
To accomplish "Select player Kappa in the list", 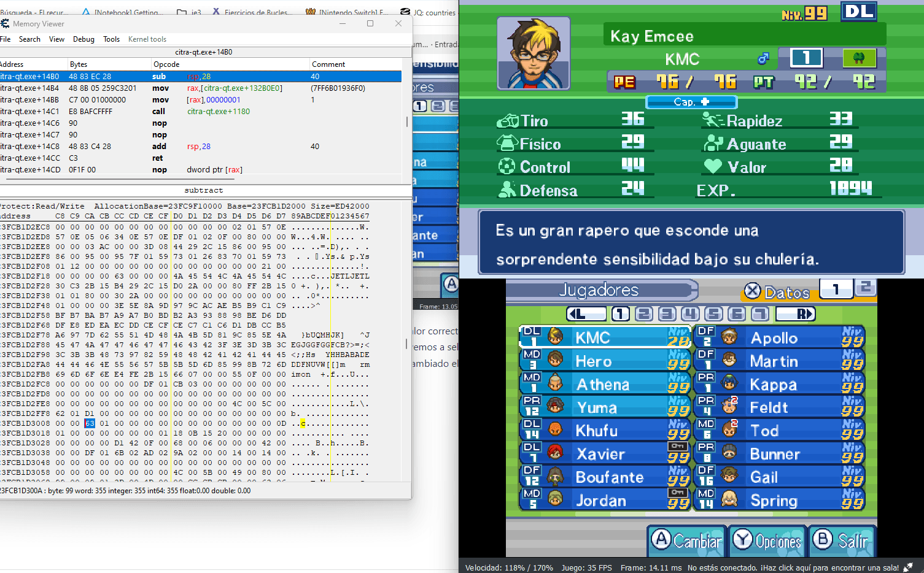I will click(x=780, y=384).
